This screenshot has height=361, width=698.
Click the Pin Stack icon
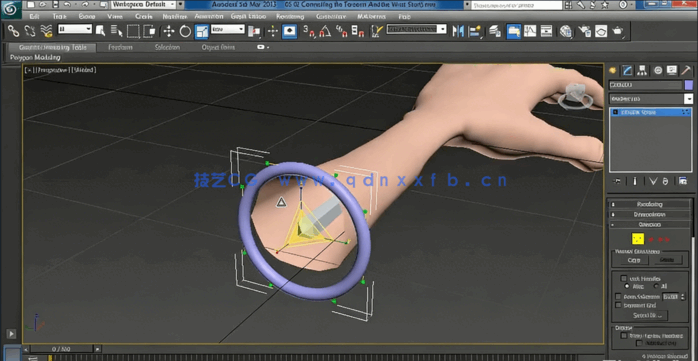tap(617, 181)
